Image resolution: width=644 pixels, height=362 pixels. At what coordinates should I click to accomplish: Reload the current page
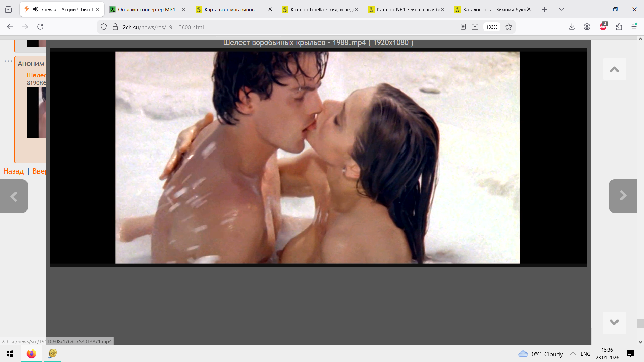[x=40, y=27]
